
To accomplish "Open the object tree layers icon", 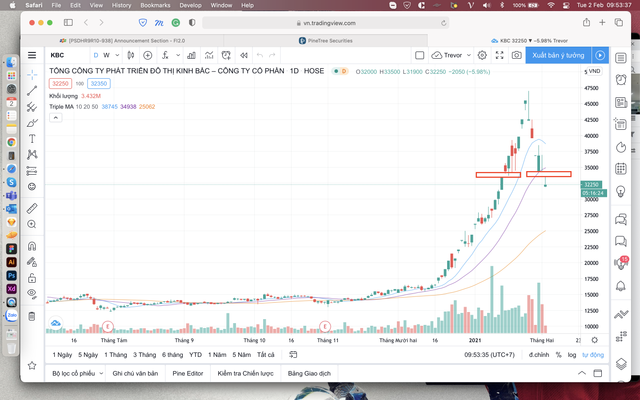I will [x=621, y=363].
